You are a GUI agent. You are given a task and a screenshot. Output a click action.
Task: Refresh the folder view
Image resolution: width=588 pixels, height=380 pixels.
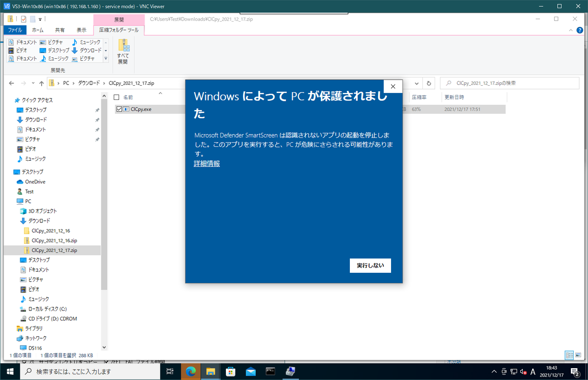coord(429,83)
